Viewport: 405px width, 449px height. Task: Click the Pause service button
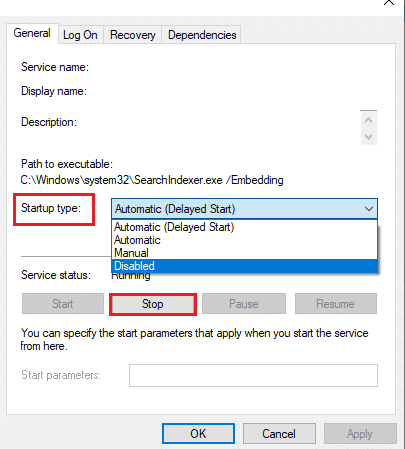click(x=244, y=304)
